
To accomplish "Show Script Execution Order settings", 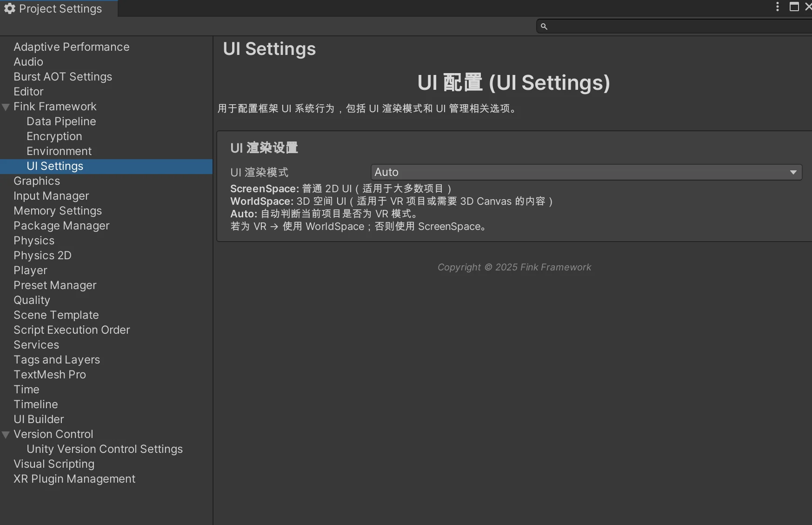I will [x=72, y=330].
